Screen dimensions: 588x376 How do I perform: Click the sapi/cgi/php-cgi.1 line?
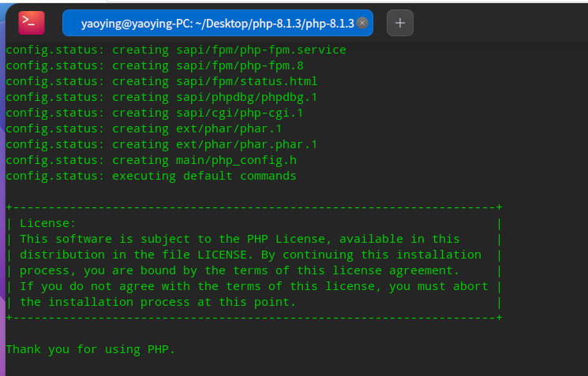tap(154, 113)
